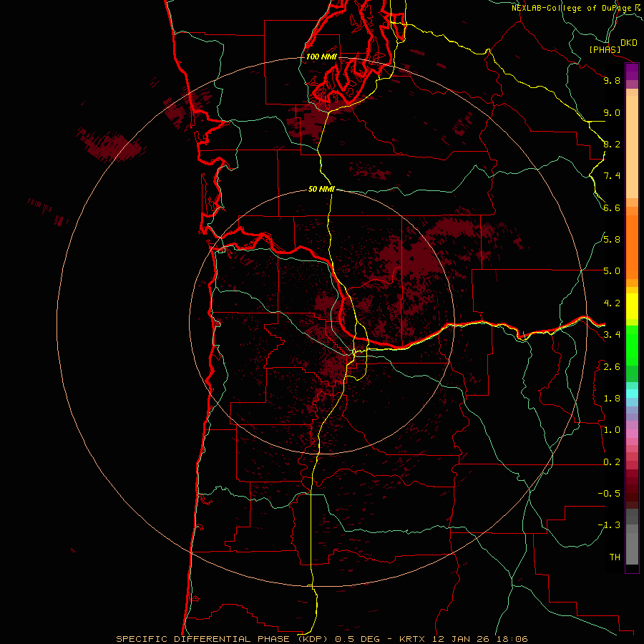Click the 50 NMI range ring label
This screenshot has width=644, height=644.
(x=321, y=189)
